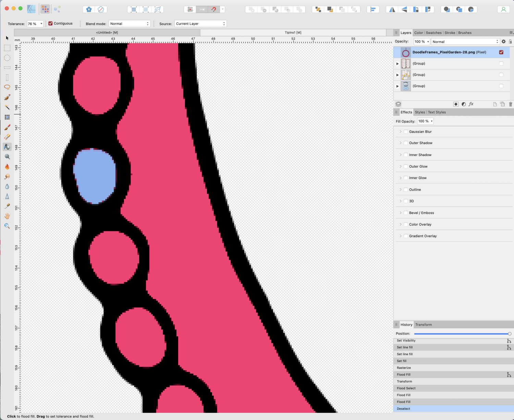Image resolution: width=514 pixels, height=420 pixels.
Task: Select the Paint Brush tool
Action: click(x=7, y=127)
